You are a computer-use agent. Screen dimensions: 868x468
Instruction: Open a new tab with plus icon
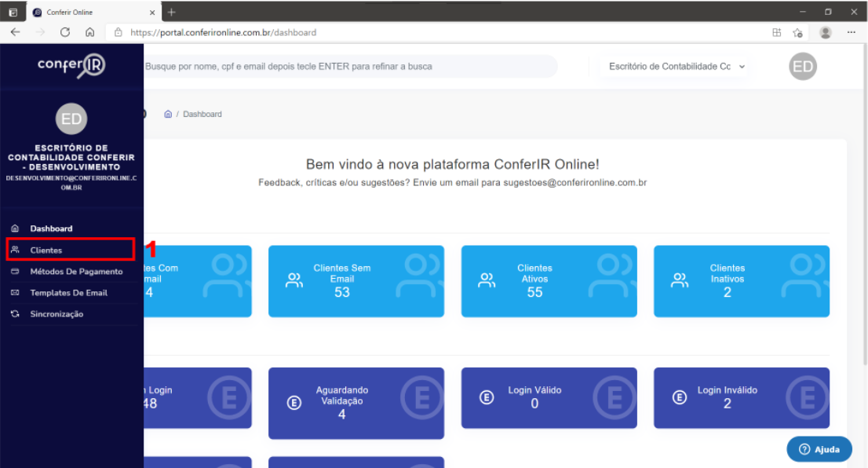pos(172,12)
